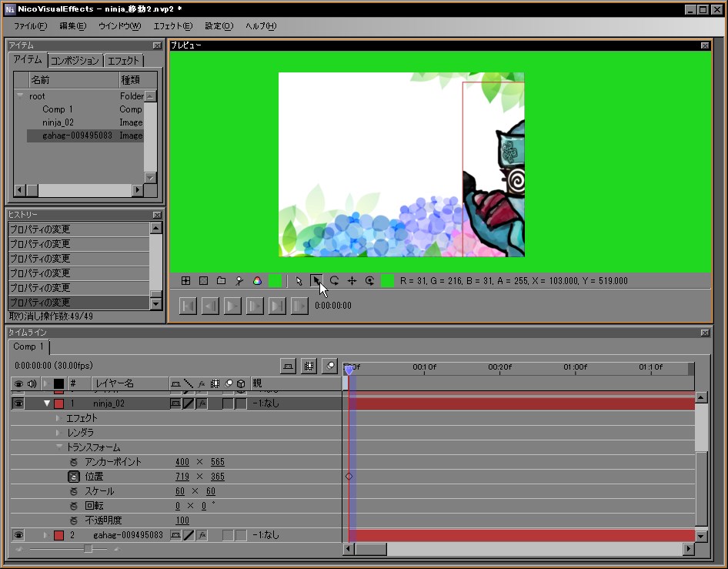Viewport: 728px width, 569px height.
Task: Click the rotation stopwatch icon
Action: pyautogui.click(x=74, y=506)
